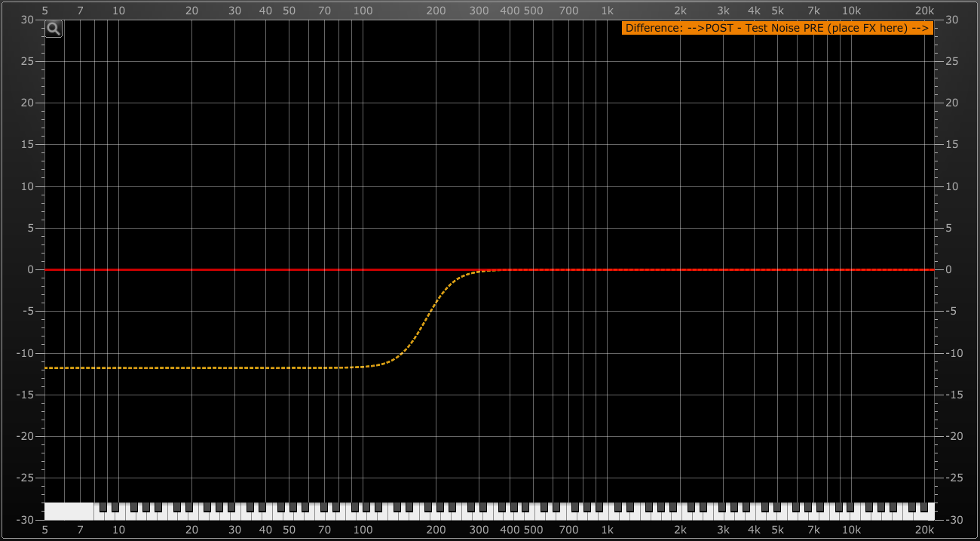Select the 1k label on bottom frequency axis
This screenshot has width=980, height=541.
tap(607, 530)
